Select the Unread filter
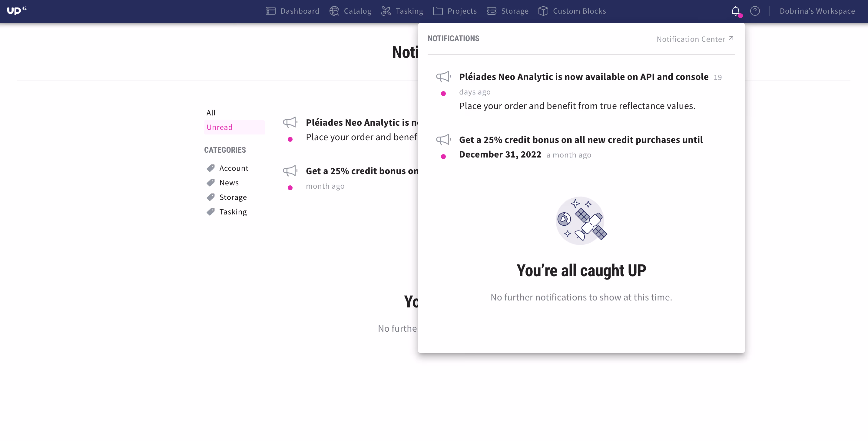Viewport: 868px width, 441px height. (234, 127)
